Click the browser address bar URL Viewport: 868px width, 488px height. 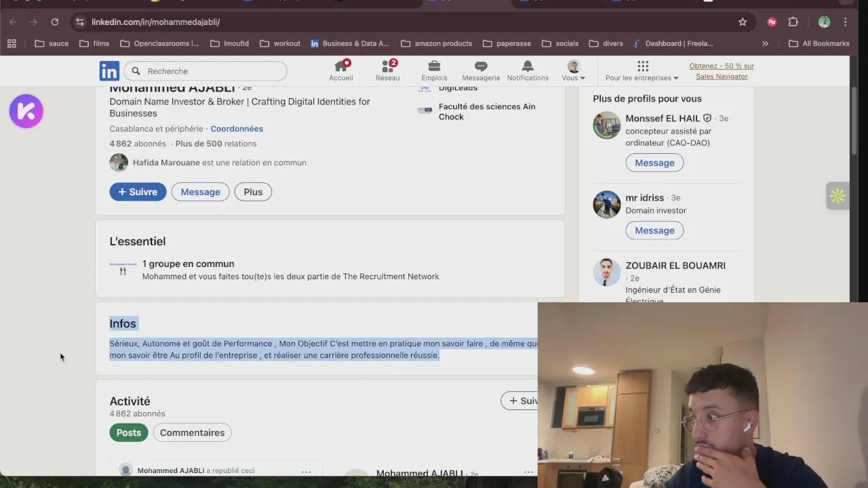[x=155, y=22]
